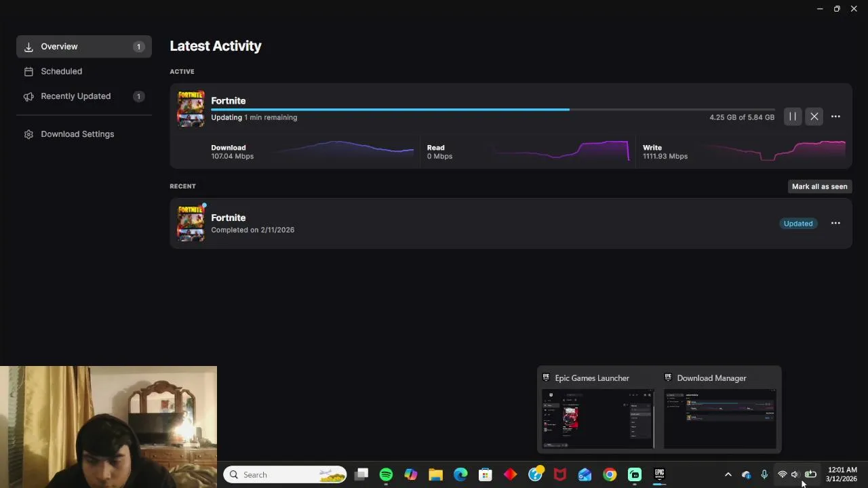Open the Scheduled section
This screenshot has height=488, width=868.
[84, 71]
